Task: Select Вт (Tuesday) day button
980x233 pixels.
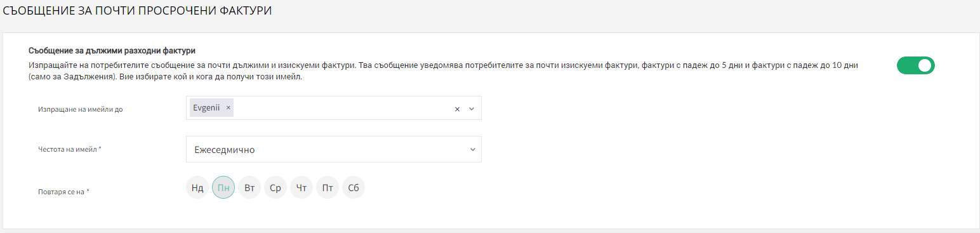Action: tap(249, 188)
